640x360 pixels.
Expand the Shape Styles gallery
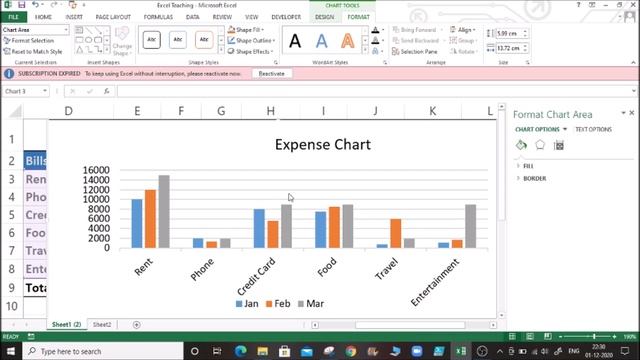221,51
